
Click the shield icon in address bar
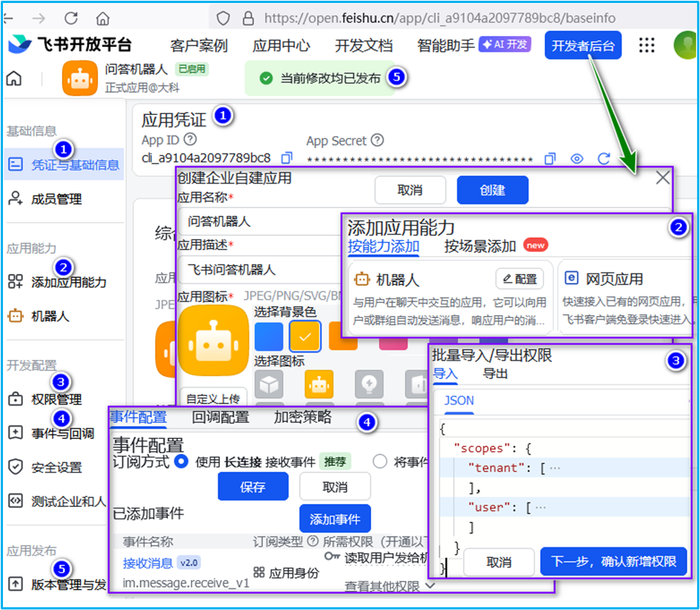[223, 19]
